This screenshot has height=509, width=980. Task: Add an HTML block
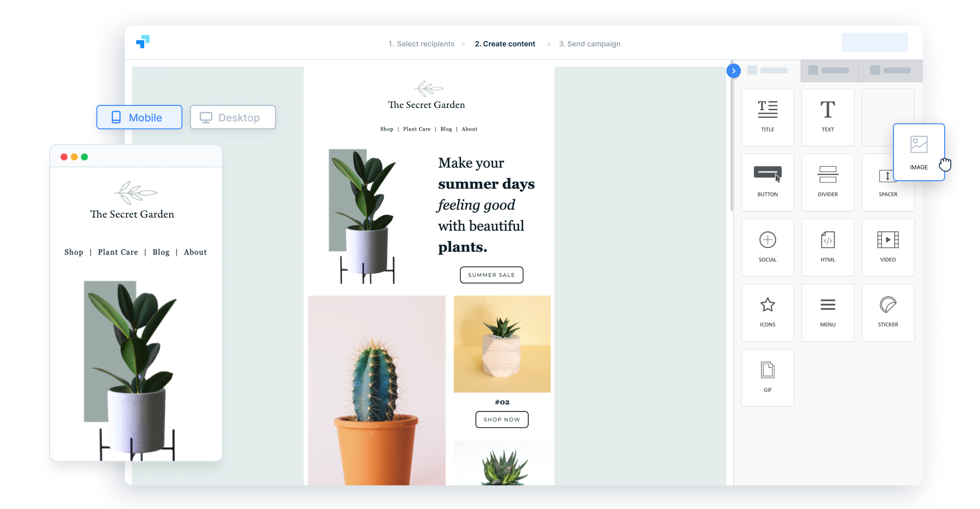point(828,247)
